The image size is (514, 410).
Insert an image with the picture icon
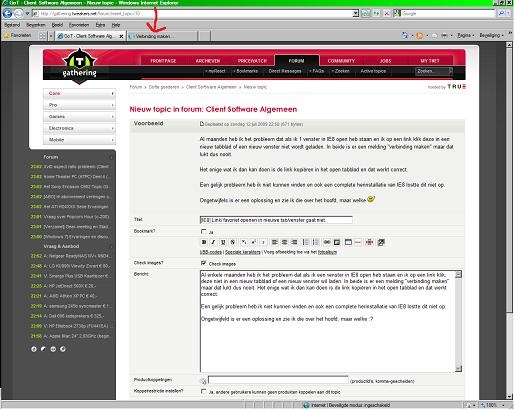coord(337,242)
